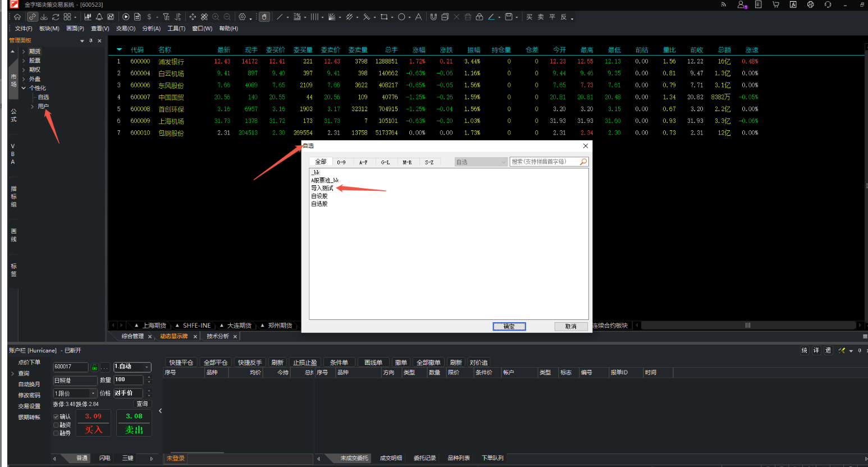Viewport: 868px width, 467px height.
Task: Collapse the 个性化 tree node
Action: 24,88
